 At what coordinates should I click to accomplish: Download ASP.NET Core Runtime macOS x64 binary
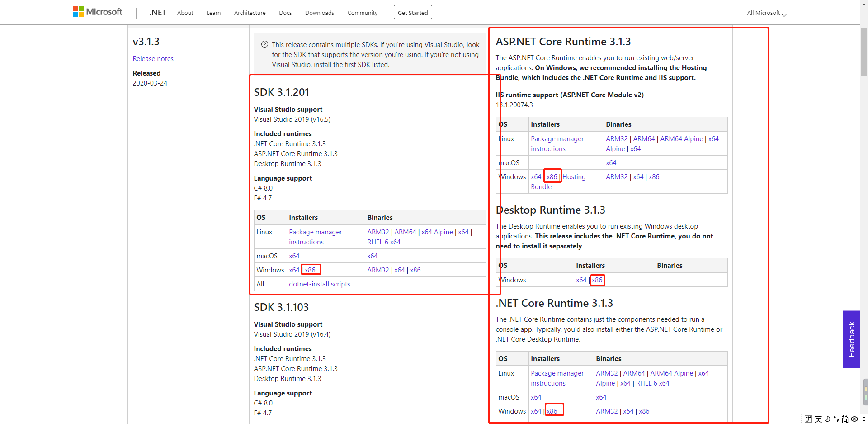[x=611, y=163]
